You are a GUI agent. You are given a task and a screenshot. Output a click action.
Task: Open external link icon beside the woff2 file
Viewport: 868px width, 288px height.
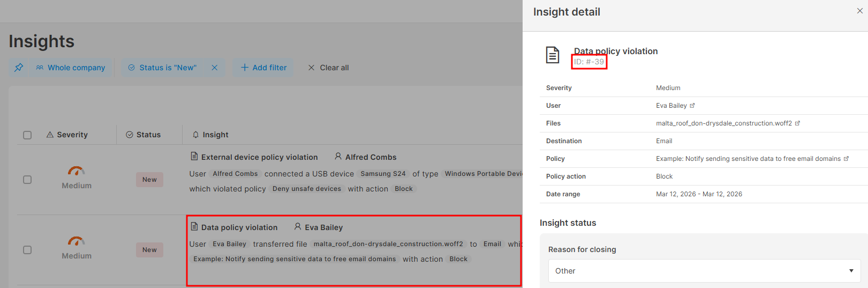tap(797, 123)
